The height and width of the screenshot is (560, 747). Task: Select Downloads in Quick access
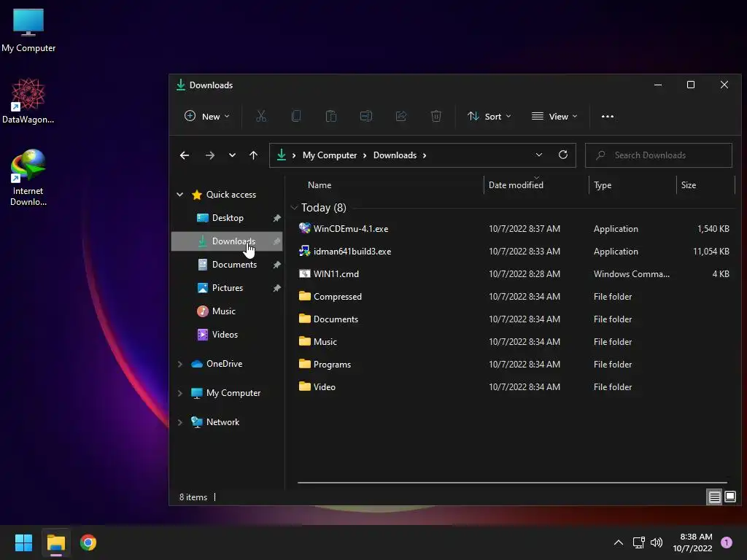[x=227, y=241]
